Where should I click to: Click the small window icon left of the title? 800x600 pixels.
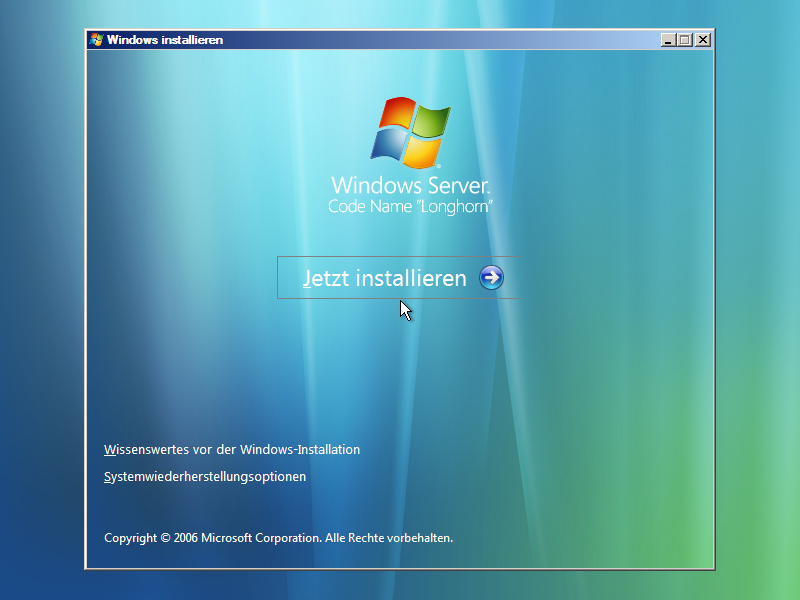(95, 40)
